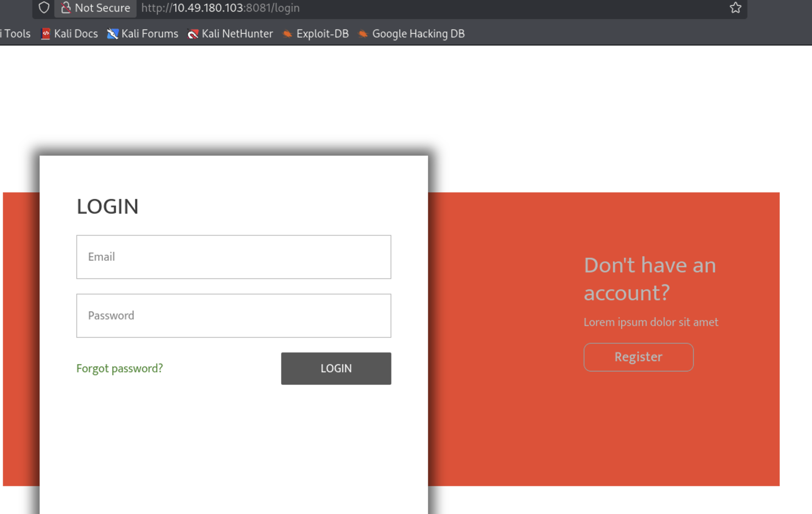812x514 pixels.
Task: Click the Lorem ipsum dolor sit amet text
Action: (651, 322)
